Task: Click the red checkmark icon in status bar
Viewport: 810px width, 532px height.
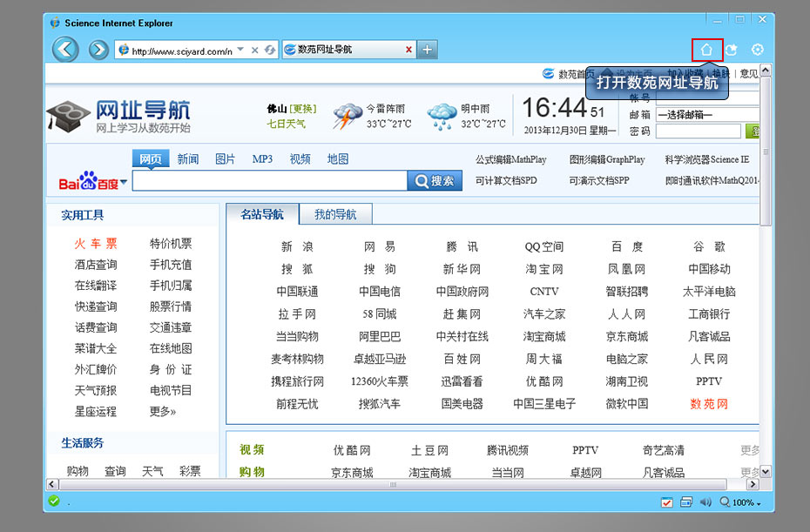Action: (667, 502)
